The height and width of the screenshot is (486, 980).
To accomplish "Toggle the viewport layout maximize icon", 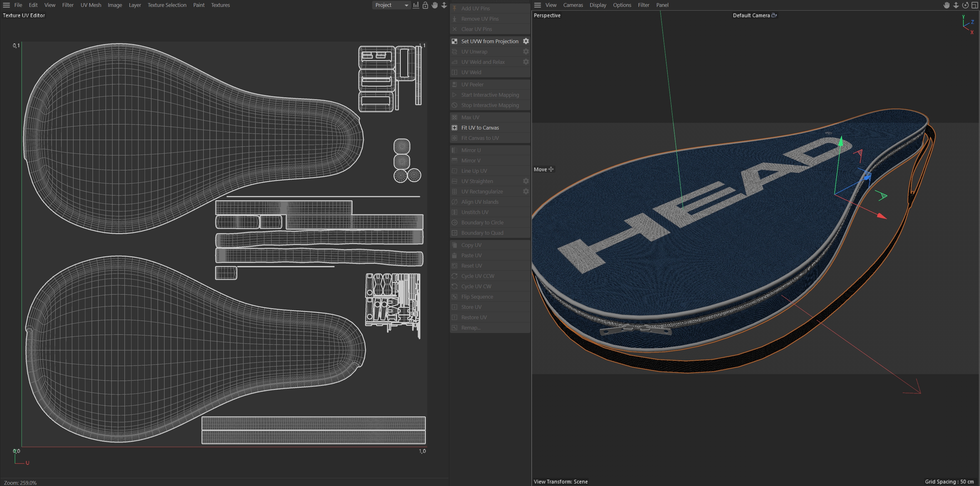I will click(x=975, y=5).
